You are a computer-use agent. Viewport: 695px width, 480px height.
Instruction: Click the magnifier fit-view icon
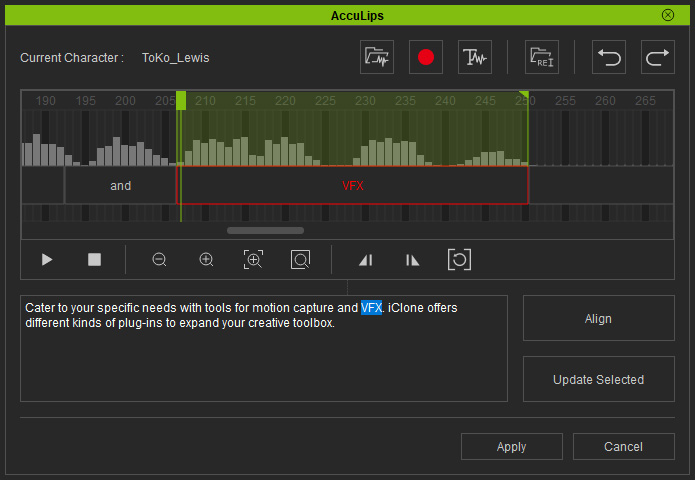coord(300,260)
